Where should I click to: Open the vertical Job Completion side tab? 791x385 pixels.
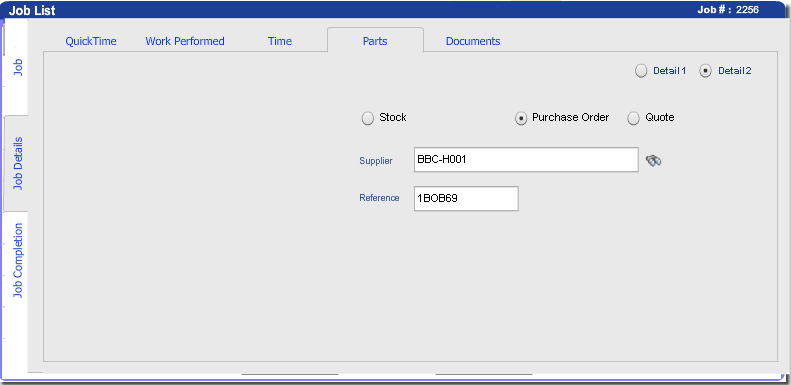click(18, 260)
